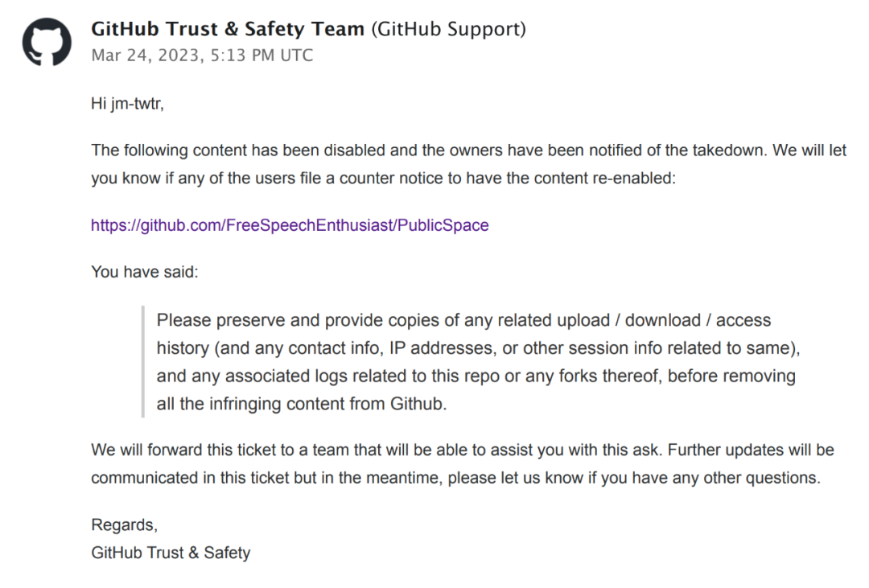Click the GitHub Trust & Safety signature

[x=171, y=553]
